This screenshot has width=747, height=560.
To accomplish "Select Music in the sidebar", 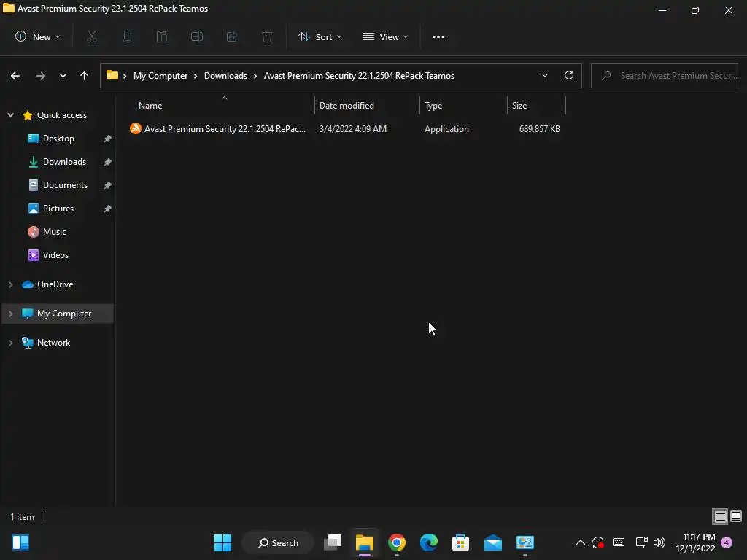I will click(54, 232).
